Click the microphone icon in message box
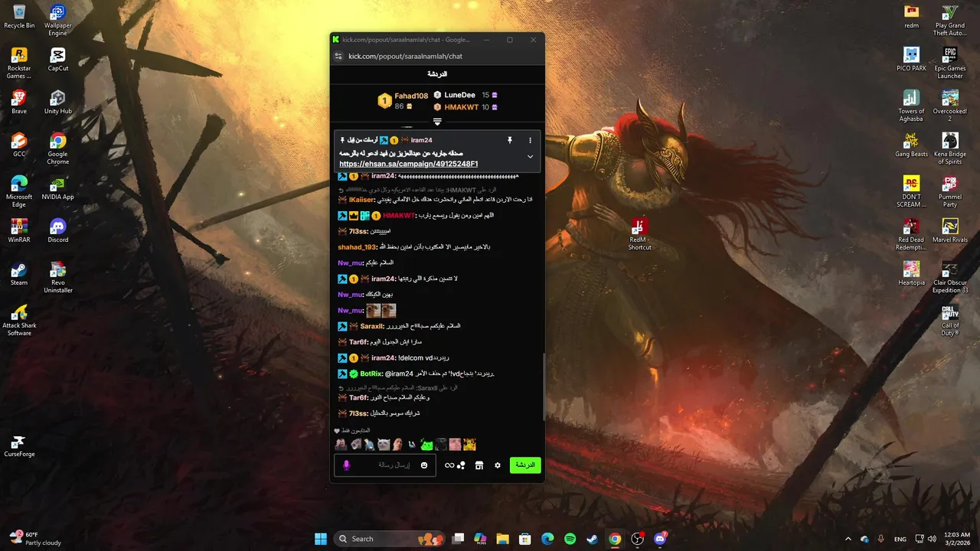Image resolution: width=980 pixels, height=551 pixels. coord(347,465)
